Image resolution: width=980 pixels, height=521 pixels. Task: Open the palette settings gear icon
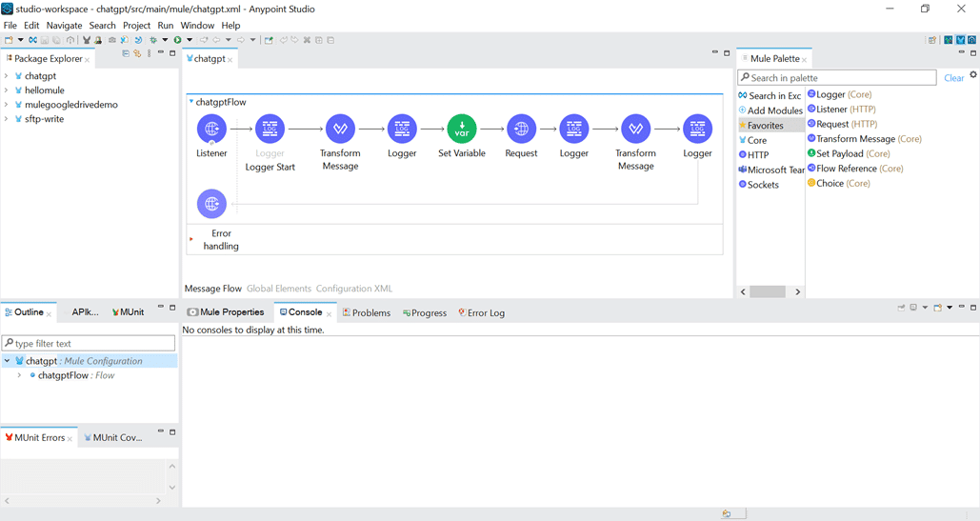973,75
